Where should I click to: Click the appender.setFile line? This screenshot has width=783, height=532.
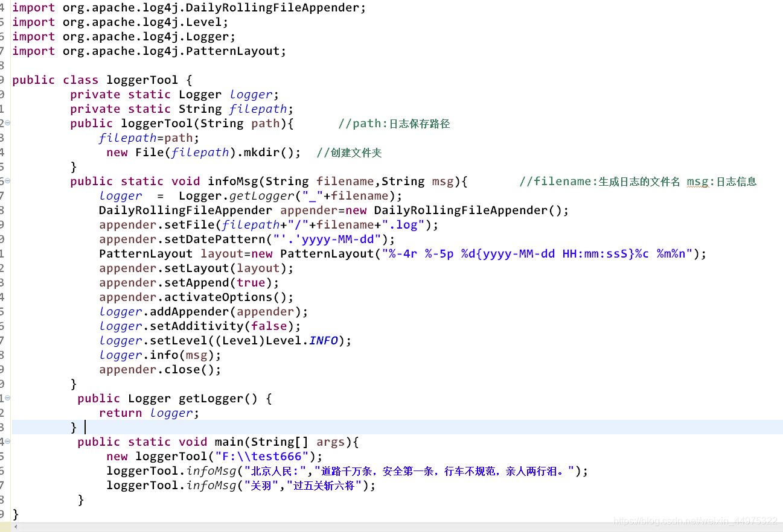click(269, 225)
